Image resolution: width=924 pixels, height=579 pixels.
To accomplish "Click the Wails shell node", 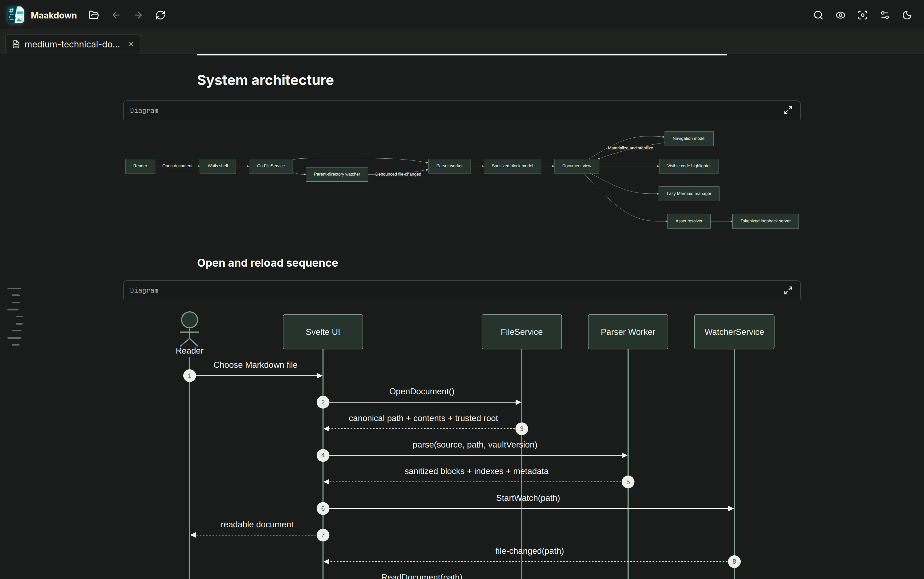I will point(217,166).
